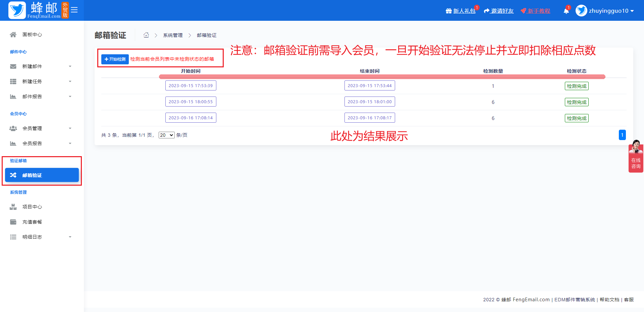This screenshot has width=644, height=312.
Task: Click the 开始时间 column header
Action: pyautogui.click(x=191, y=71)
